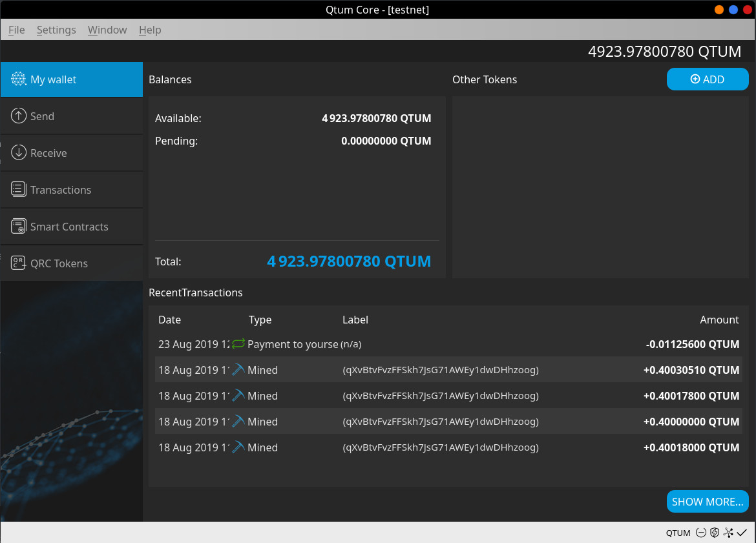The width and height of the screenshot is (756, 543).
Task: Click the Type column header
Action: (x=260, y=320)
